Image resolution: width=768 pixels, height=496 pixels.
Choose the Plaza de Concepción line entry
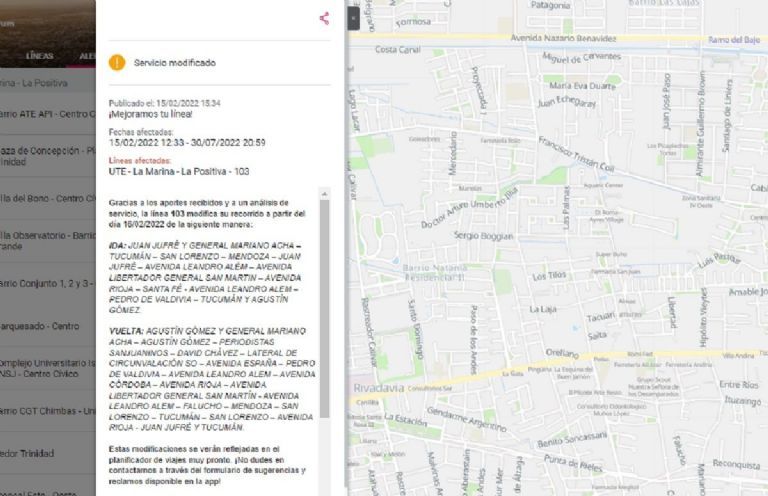(x=45, y=155)
